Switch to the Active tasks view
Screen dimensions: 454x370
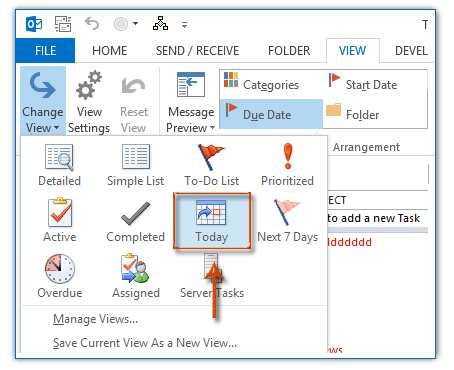click(x=59, y=221)
